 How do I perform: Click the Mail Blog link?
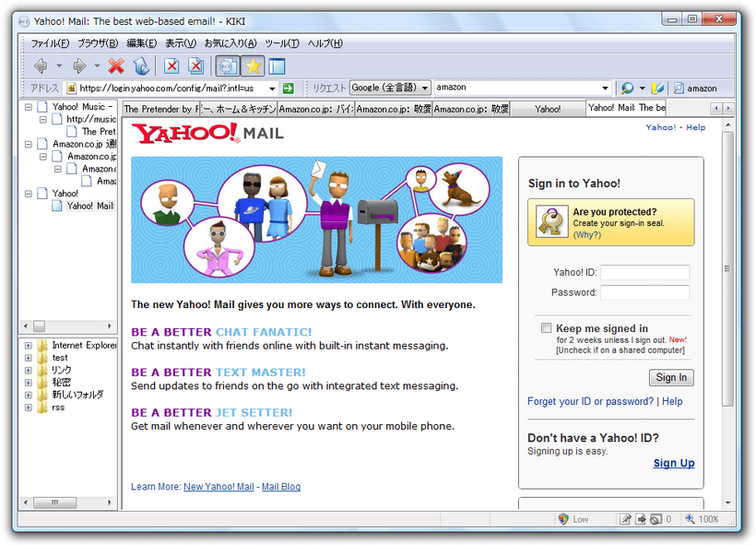(281, 487)
